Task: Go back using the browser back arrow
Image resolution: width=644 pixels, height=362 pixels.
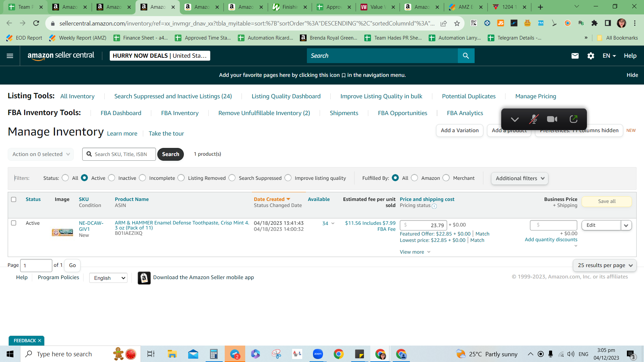Action: pyautogui.click(x=9, y=23)
